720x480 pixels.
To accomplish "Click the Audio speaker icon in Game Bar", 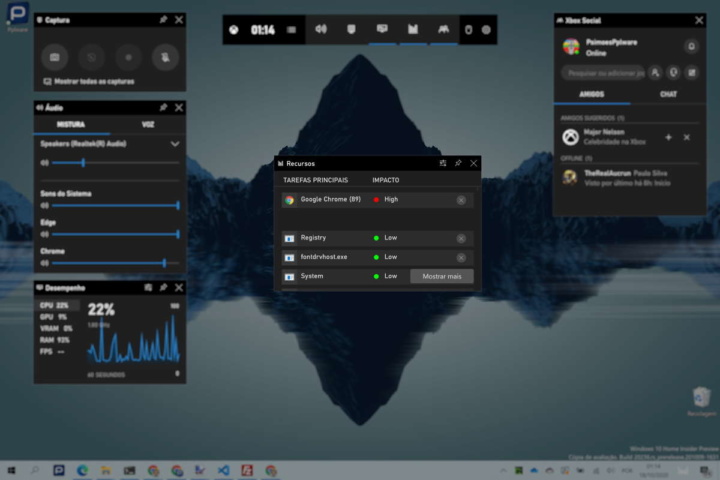I will coord(321,30).
